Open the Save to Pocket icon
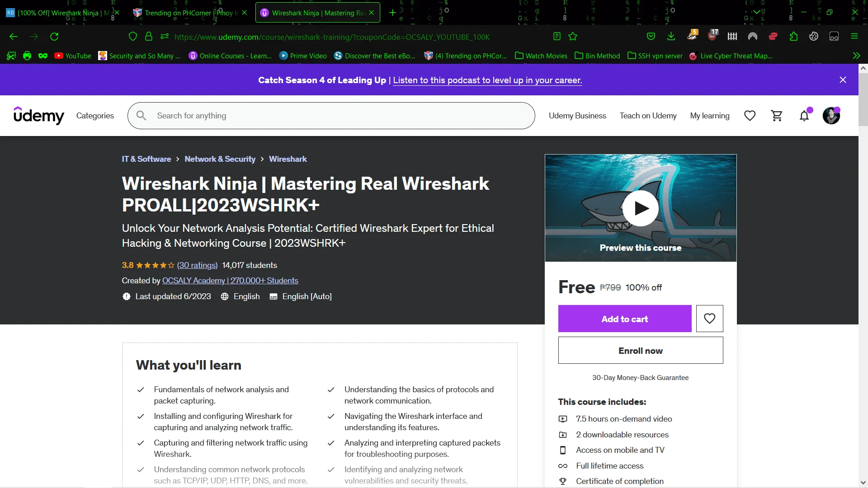 (x=651, y=37)
